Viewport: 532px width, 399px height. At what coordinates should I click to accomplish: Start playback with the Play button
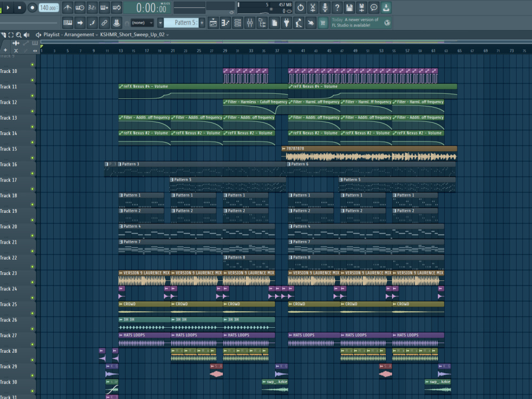(x=8, y=7)
